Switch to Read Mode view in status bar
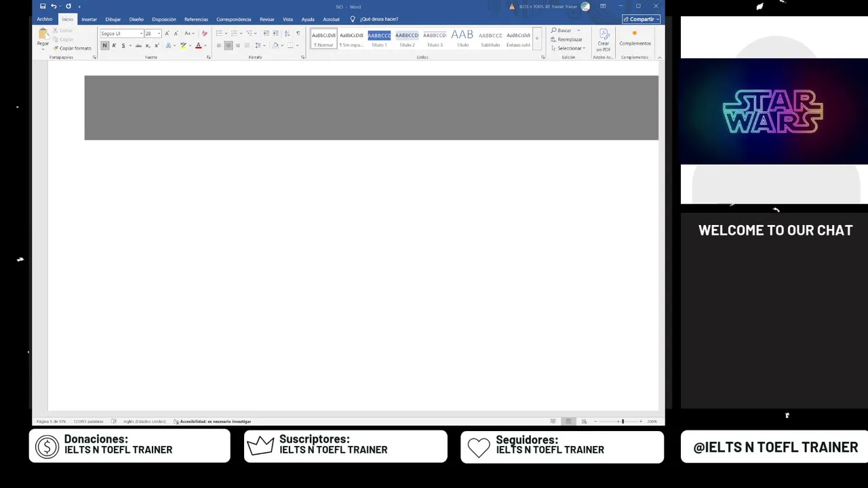Image resolution: width=868 pixels, height=488 pixels. (553, 422)
